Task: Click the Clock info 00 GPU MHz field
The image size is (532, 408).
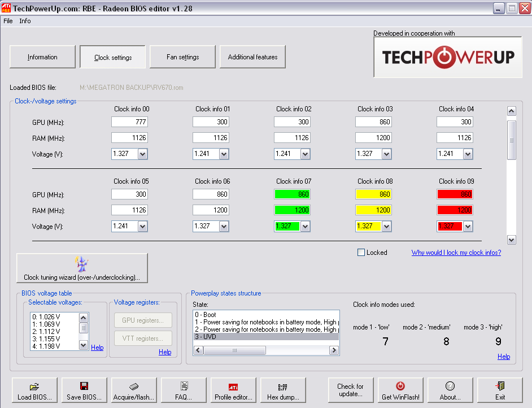Action: (129, 122)
